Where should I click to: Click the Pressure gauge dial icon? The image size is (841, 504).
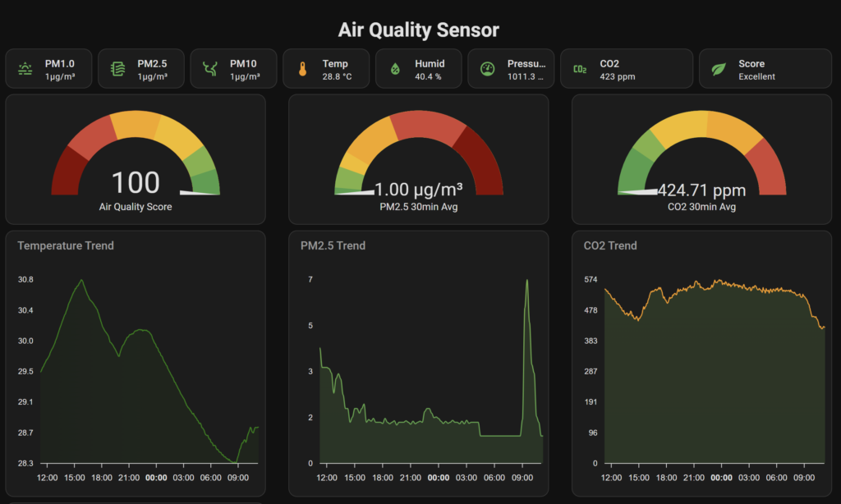(487, 69)
